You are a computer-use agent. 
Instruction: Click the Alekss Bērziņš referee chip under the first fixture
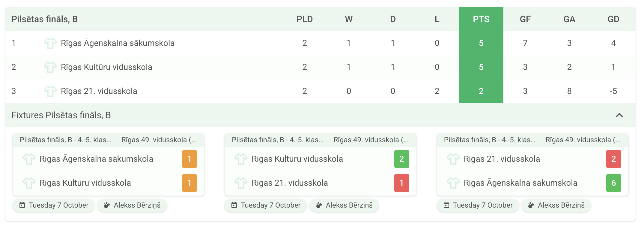[132, 205]
